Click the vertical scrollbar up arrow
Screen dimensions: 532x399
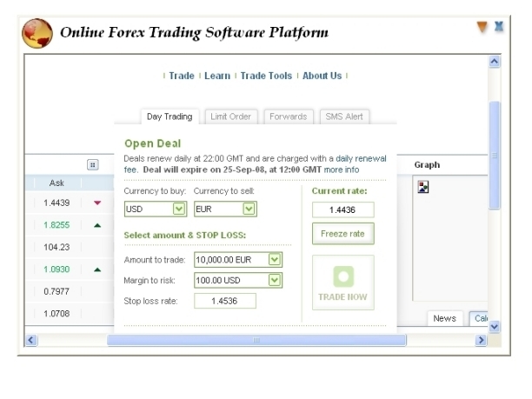[x=495, y=62]
